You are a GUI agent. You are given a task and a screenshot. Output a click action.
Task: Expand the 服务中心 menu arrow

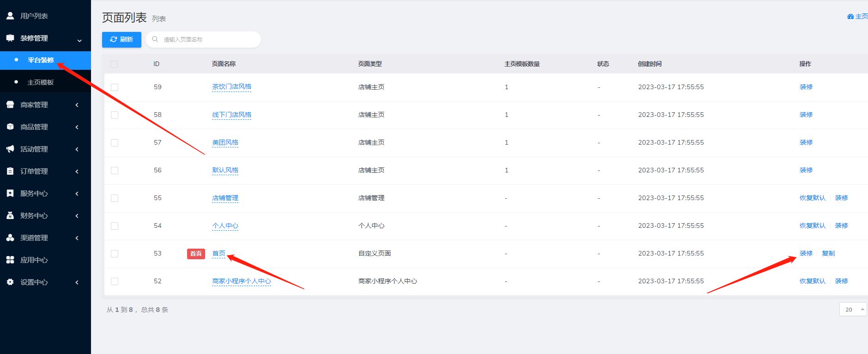(x=77, y=194)
